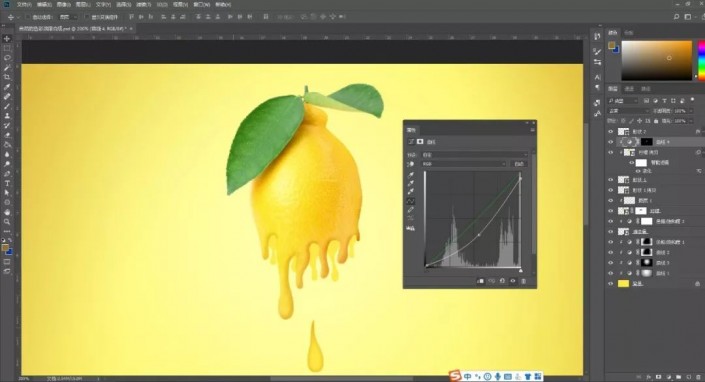Screen dimensions: 705x382
Task: Select the Clone Stamp tool
Action: [x=7, y=116]
